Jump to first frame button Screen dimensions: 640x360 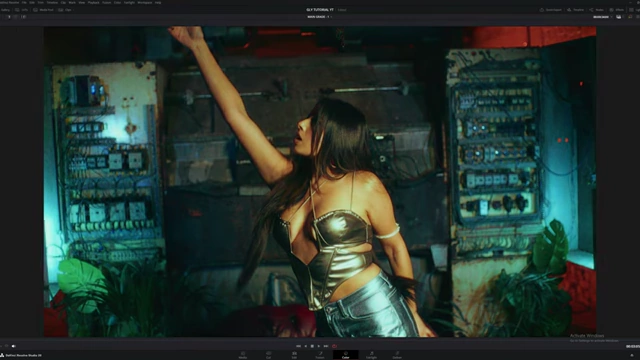[298, 346]
